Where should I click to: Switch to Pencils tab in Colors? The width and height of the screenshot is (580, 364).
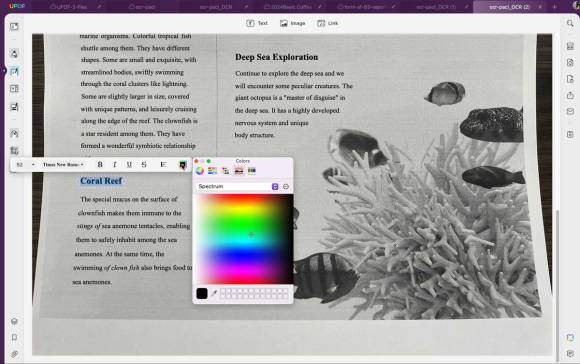click(x=252, y=171)
